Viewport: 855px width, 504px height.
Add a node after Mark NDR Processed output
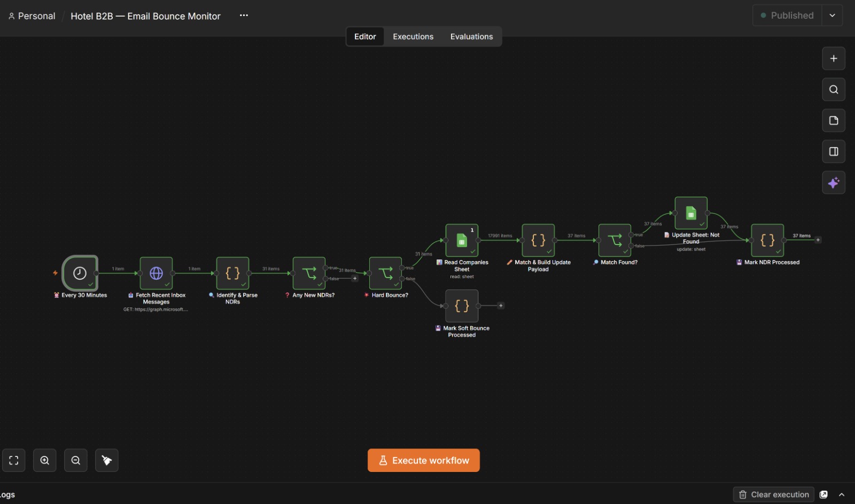(818, 240)
